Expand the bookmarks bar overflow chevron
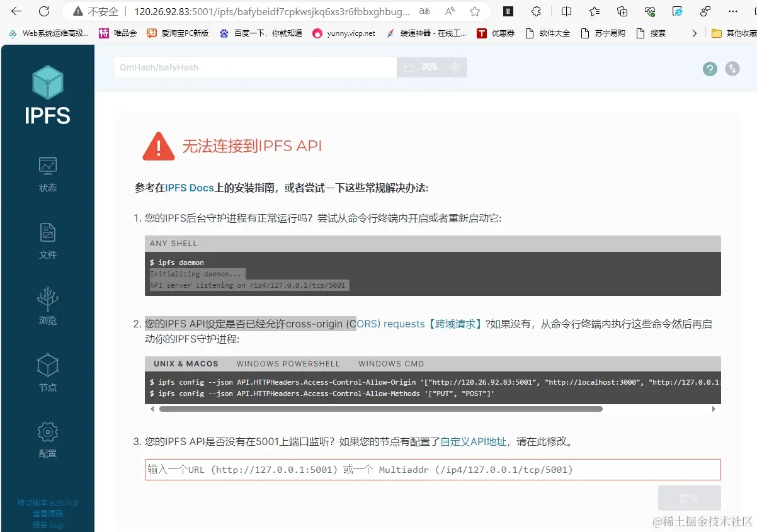The image size is (757, 532). [x=694, y=33]
